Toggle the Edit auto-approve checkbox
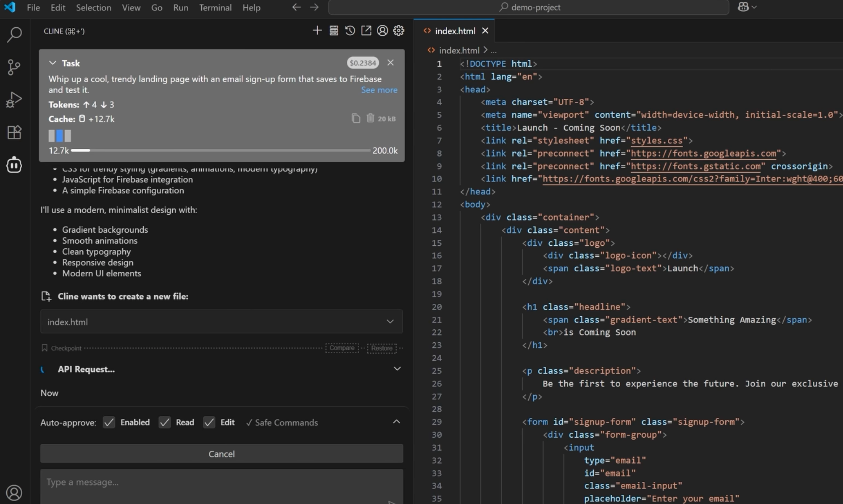 [209, 423]
